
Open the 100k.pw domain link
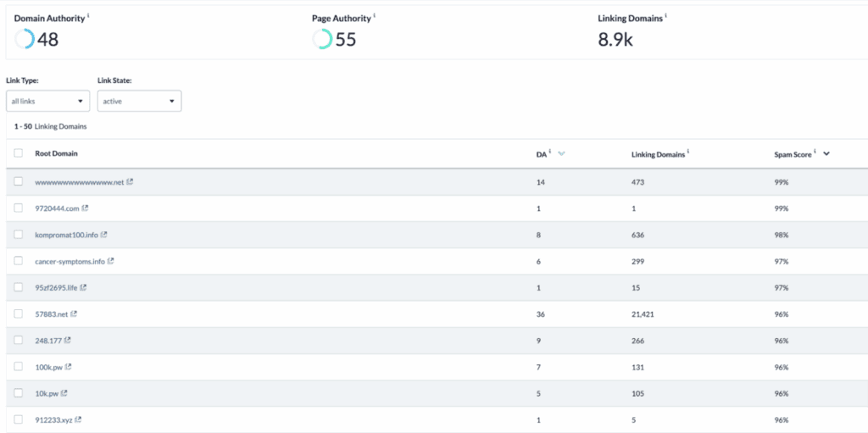pos(49,367)
